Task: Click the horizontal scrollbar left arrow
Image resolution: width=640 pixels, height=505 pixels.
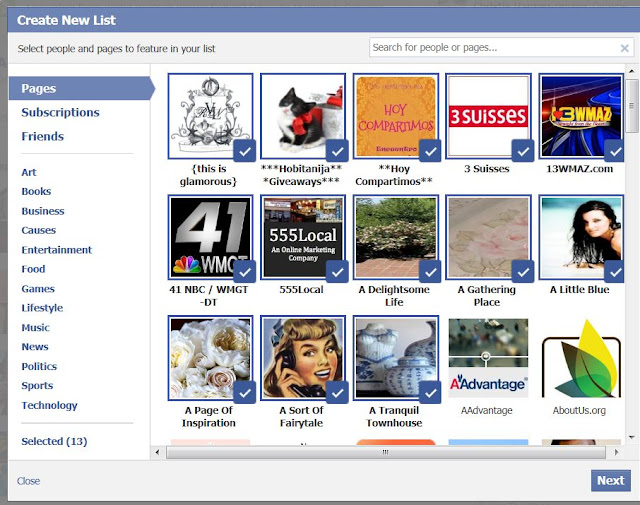Action: coord(158,452)
